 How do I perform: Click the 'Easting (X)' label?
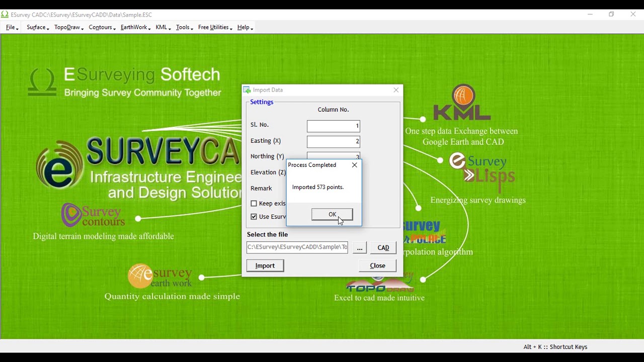point(266,141)
